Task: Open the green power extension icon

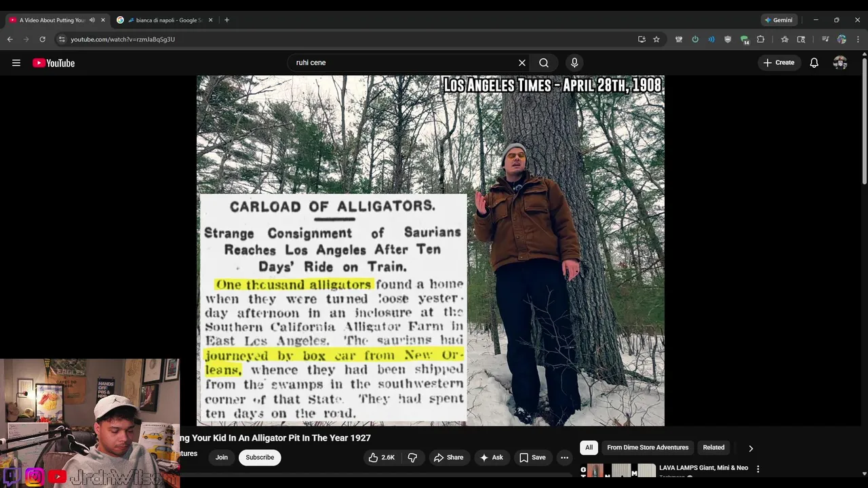Action: 695,39
